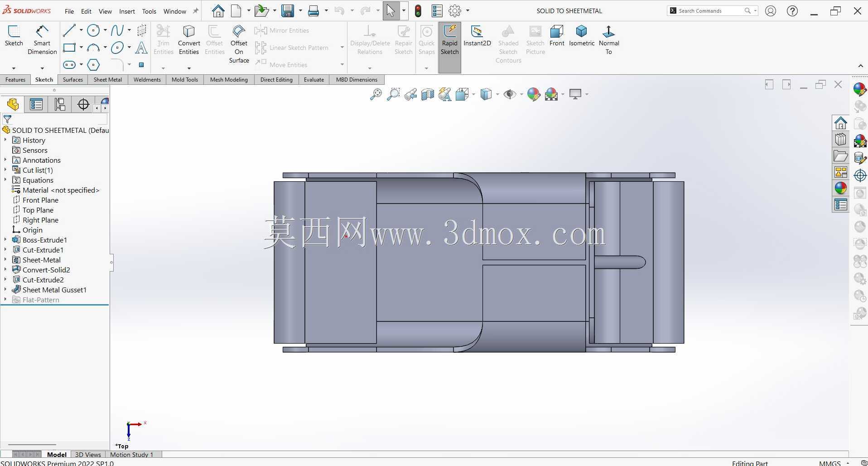The width and height of the screenshot is (868, 466).
Task: Click Convert Entities tool
Action: (x=189, y=40)
